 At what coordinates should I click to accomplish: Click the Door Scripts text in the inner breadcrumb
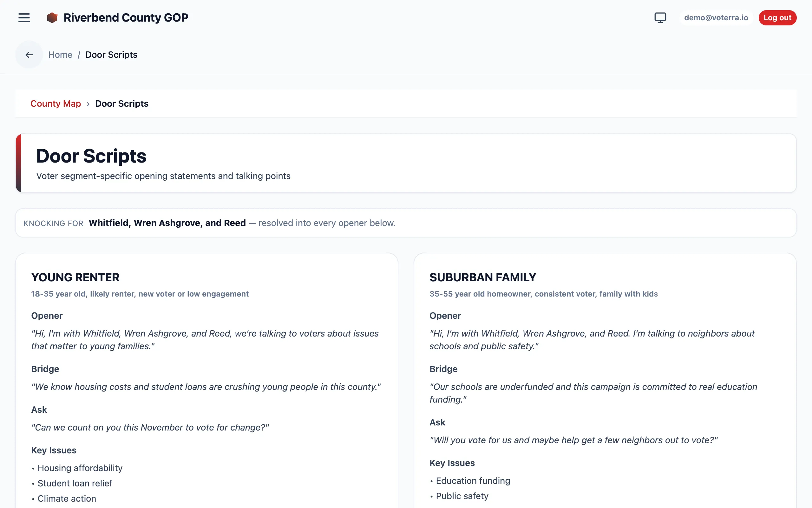tap(122, 104)
